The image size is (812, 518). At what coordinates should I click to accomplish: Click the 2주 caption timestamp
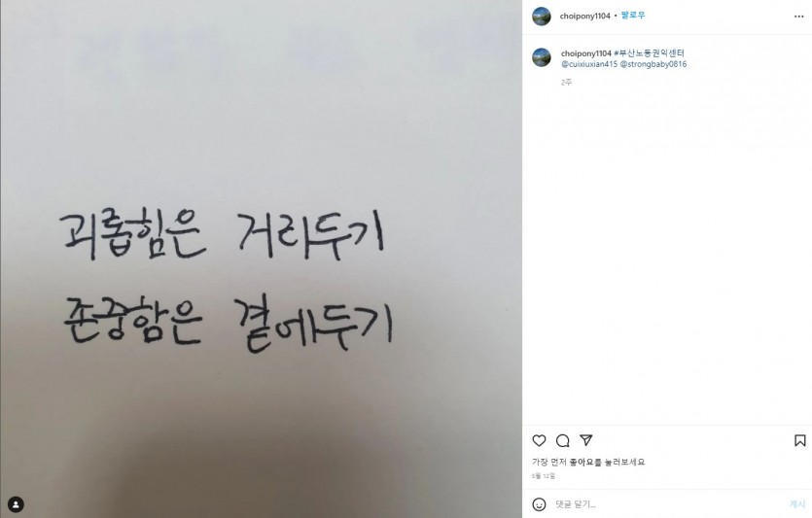tap(566, 83)
